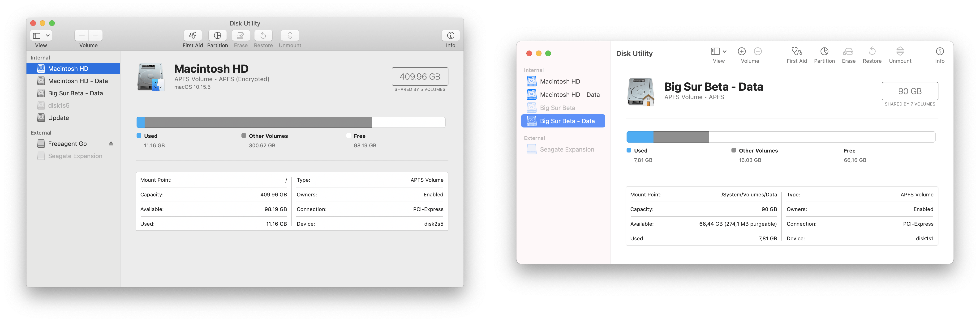980x322 pixels.
Task: Select Macintosh HD - Data in right sidebar
Action: (x=563, y=95)
